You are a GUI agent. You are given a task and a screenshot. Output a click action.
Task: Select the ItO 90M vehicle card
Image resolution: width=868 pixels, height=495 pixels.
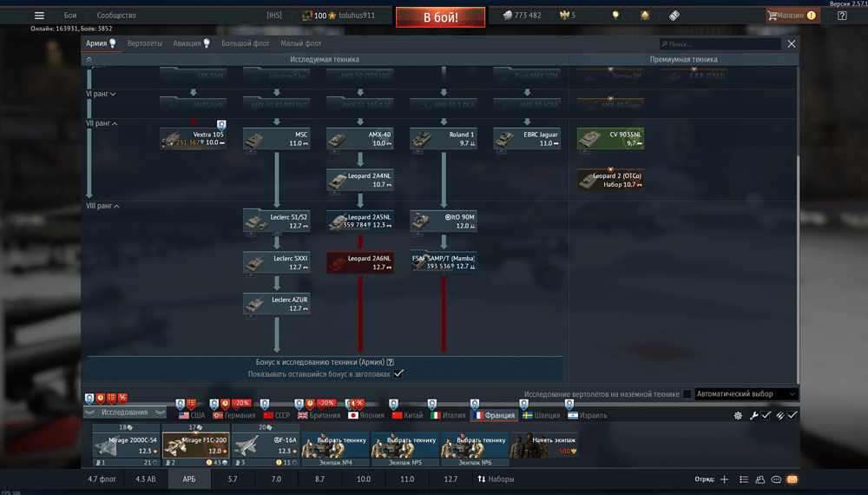click(444, 221)
